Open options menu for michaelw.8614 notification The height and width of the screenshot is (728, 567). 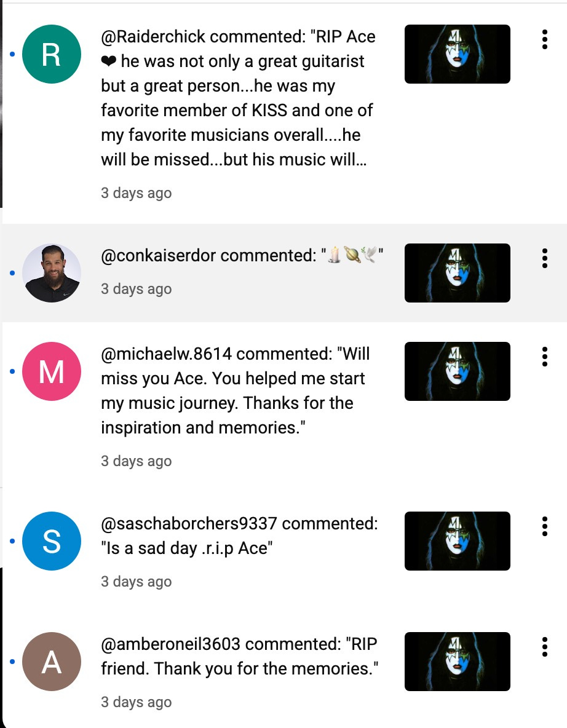coord(545,357)
